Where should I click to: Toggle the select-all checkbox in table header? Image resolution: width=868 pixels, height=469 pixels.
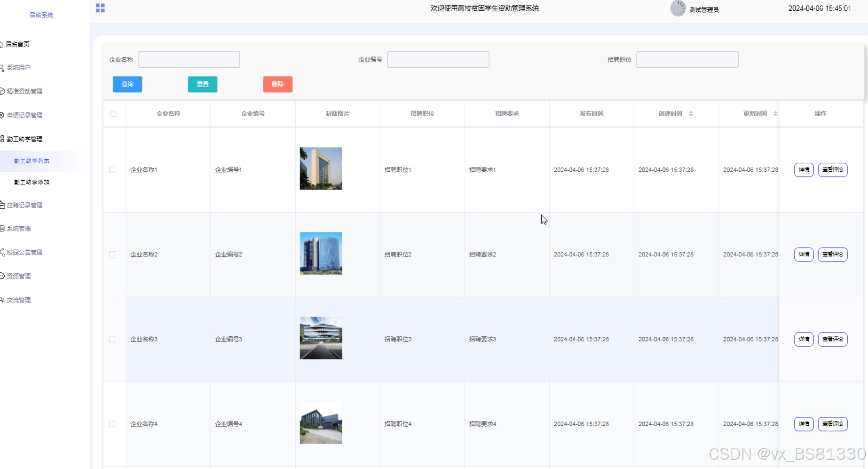[113, 113]
